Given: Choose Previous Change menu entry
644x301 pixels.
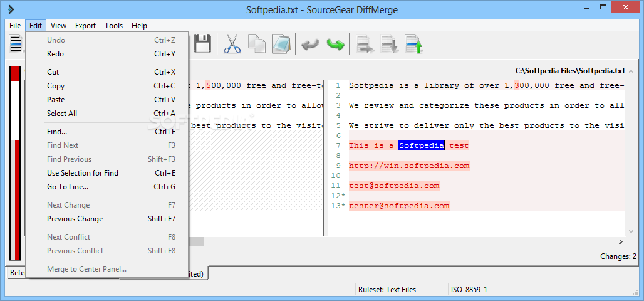Looking at the screenshot, I should coord(106,219).
